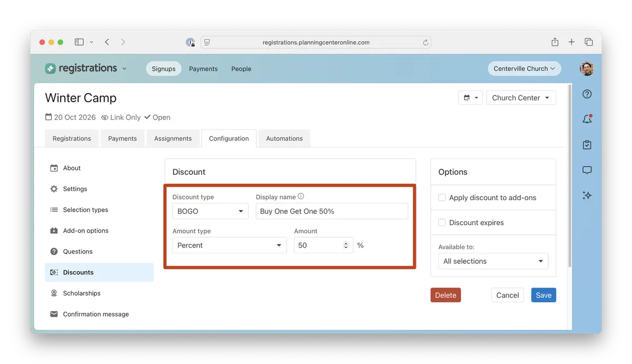
Task: Click the Display name text field
Action: point(332,211)
